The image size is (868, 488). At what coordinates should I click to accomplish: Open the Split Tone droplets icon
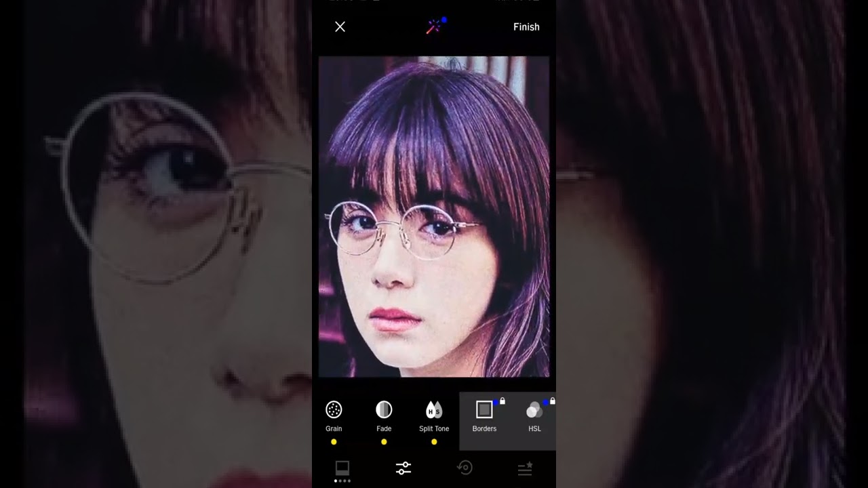coord(434,409)
